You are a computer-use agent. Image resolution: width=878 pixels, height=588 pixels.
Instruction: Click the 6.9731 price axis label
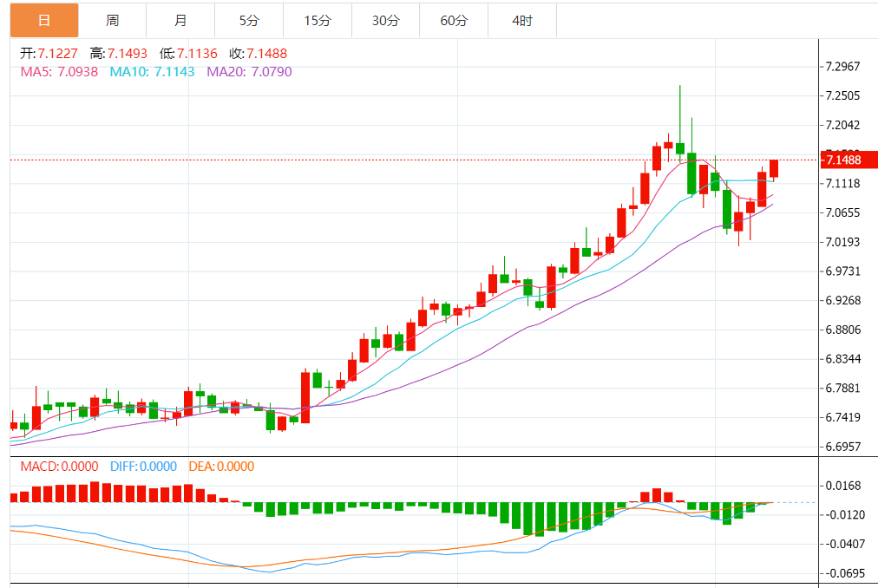pyautogui.click(x=842, y=271)
